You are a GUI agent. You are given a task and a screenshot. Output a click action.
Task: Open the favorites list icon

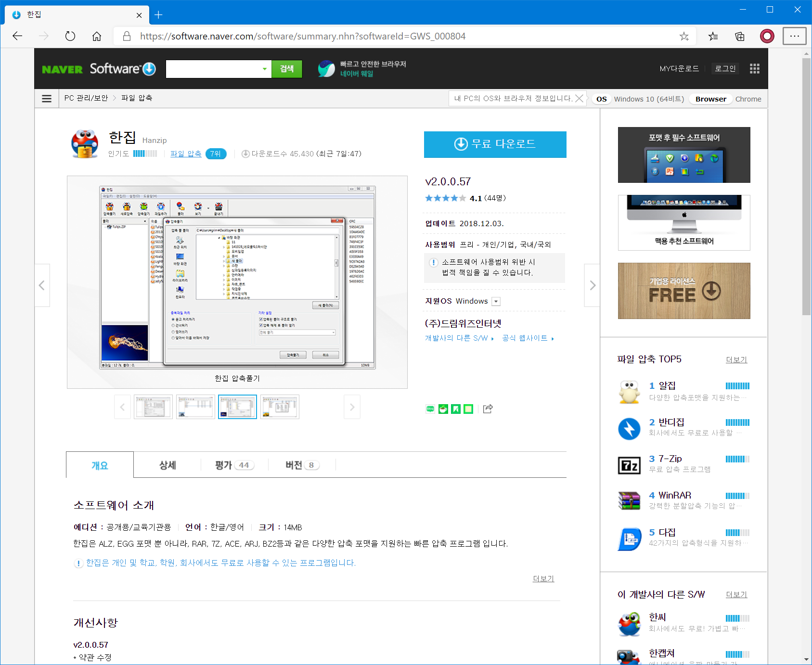click(x=713, y=36)
